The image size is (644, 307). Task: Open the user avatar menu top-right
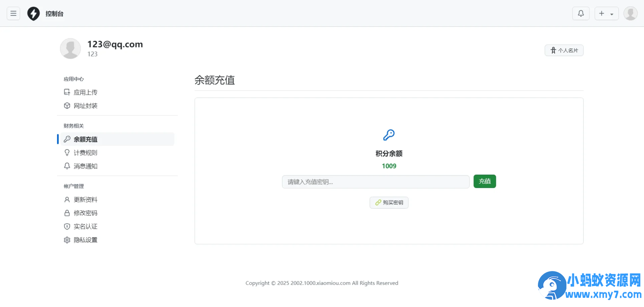[630, 13]
